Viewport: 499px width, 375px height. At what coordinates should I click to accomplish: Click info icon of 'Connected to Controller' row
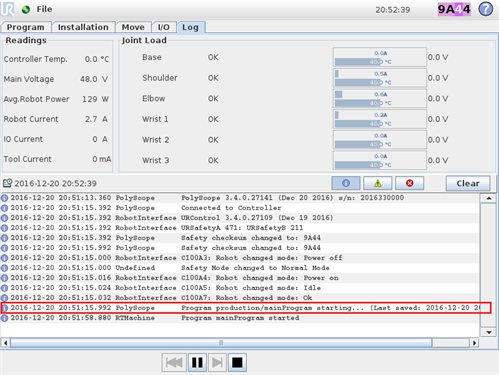[x=4, y=208]
